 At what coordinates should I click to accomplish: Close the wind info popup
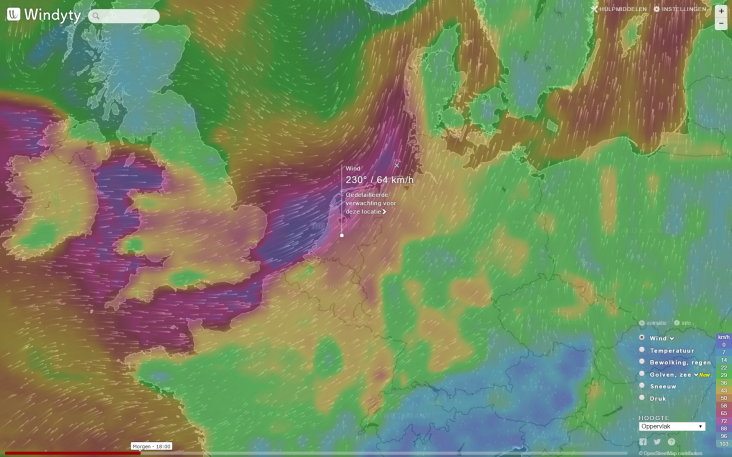tap(396, 165)
